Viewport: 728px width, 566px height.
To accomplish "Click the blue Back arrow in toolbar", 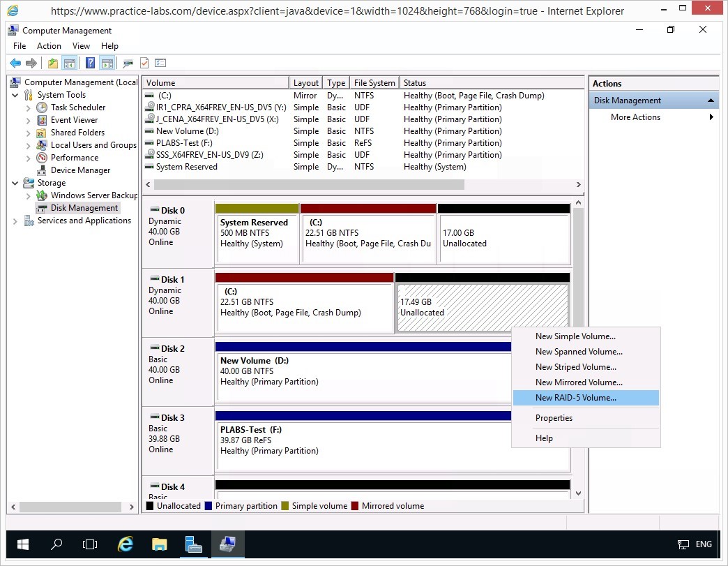I will [15, 64].
